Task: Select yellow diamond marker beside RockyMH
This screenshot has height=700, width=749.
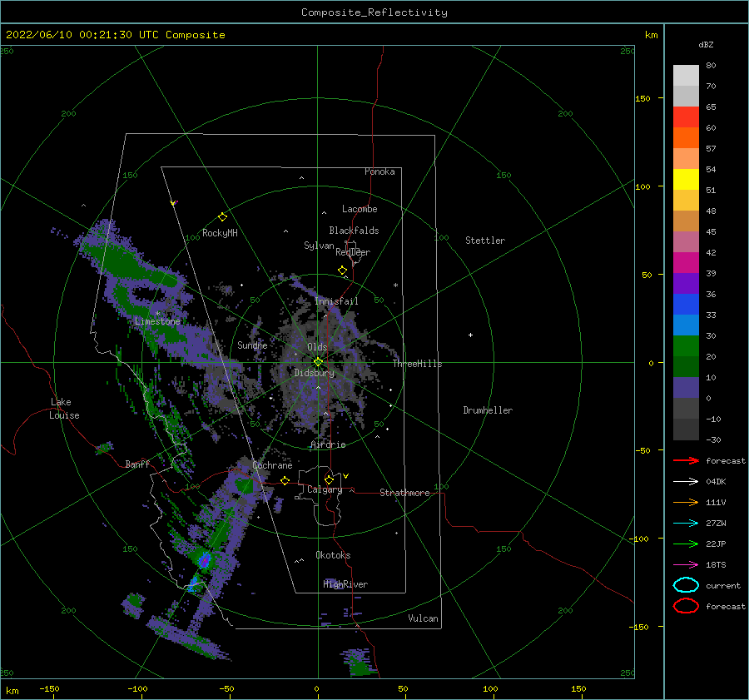Action: [222, 217]
